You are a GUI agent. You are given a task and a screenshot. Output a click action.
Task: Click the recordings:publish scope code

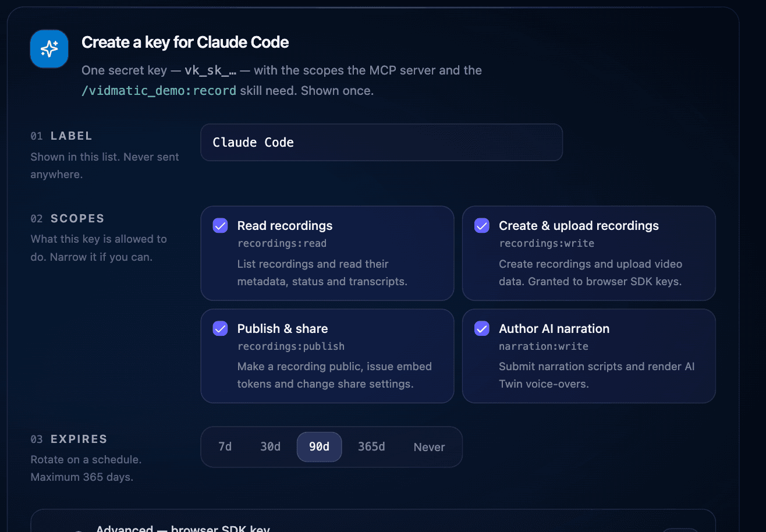click(291, 346)
